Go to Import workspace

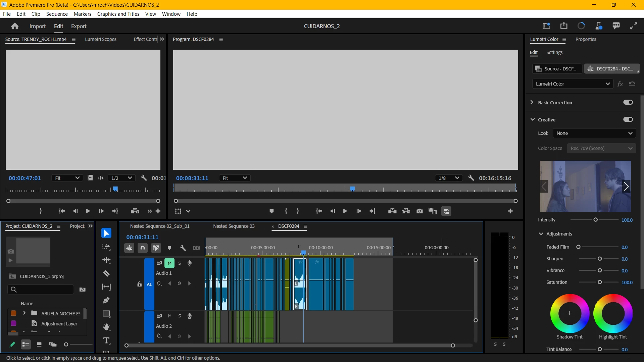(38, 26)
